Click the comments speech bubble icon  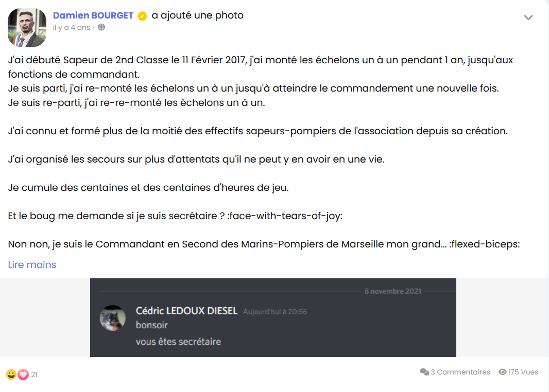click(424, 372)
